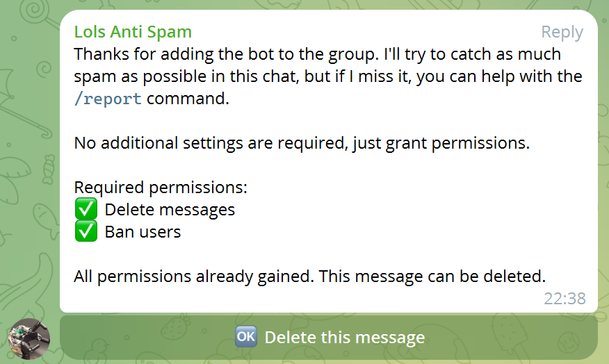Click the green checkmark beside Delete messages

(86, 209)
